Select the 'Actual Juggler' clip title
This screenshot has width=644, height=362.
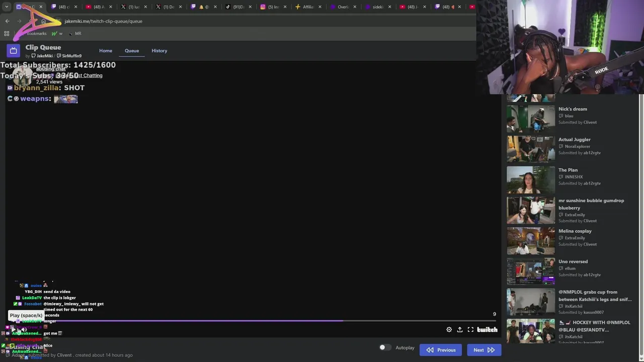[575, 140]
